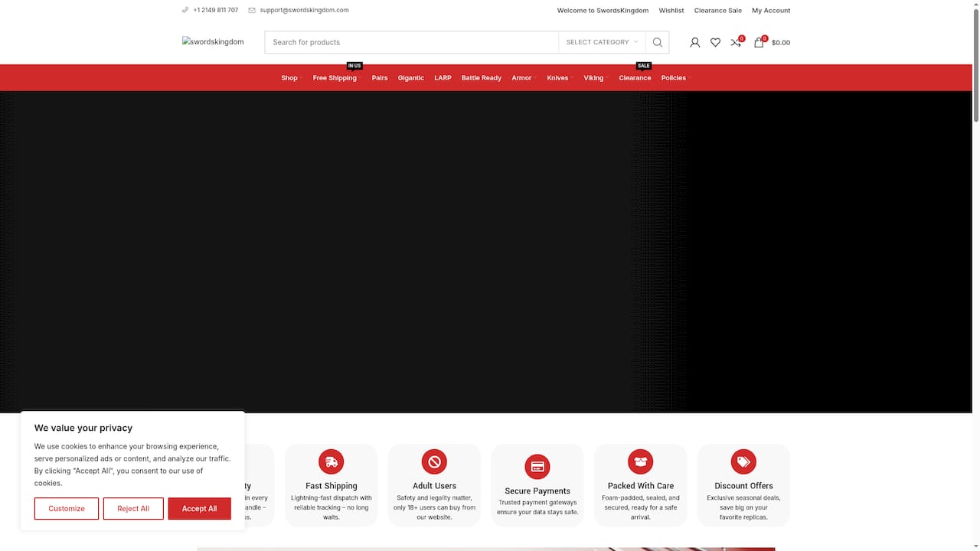Screen dimensions: 980x551
Task: Click the Adult Users prohibited icon
Action: pos(434,461)
